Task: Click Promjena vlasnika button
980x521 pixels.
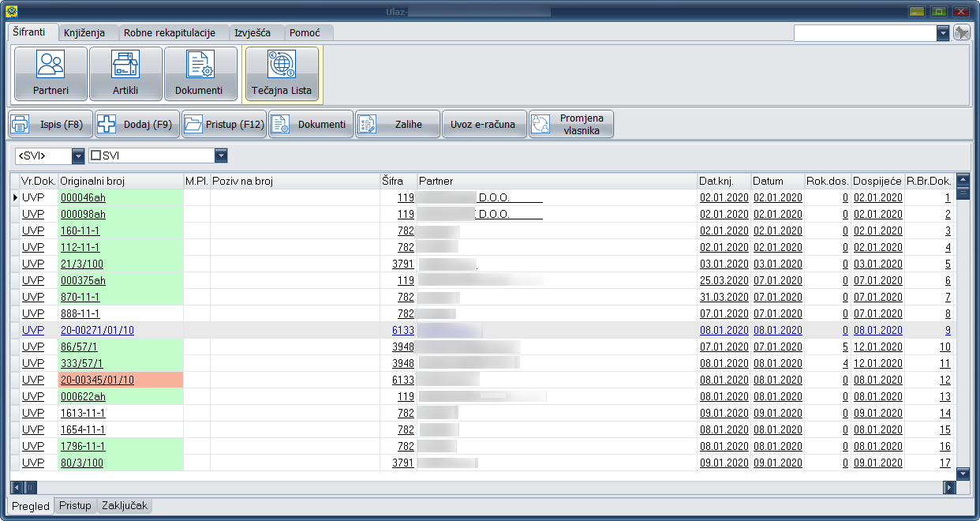Action: tap(571, 124)
